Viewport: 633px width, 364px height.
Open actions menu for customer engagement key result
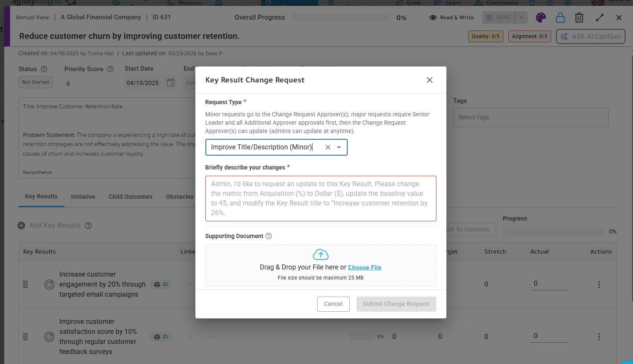pyautogui.click(x=599, y=285)
